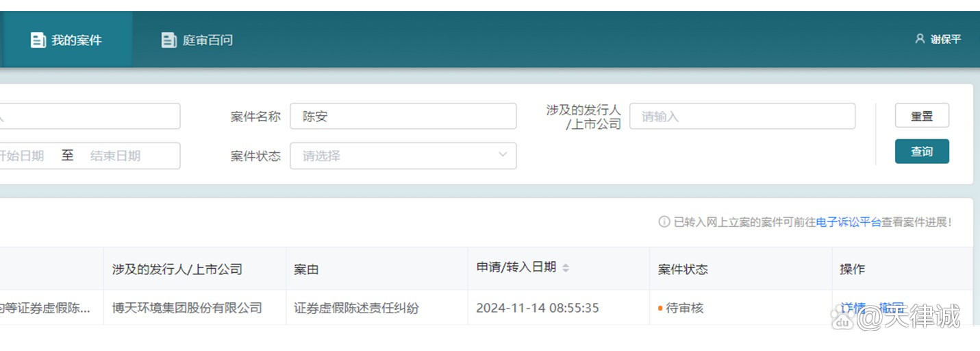Click the 查询 button
Image resolution: width=980 pixels, height=351 pixels.
[922, 152]
